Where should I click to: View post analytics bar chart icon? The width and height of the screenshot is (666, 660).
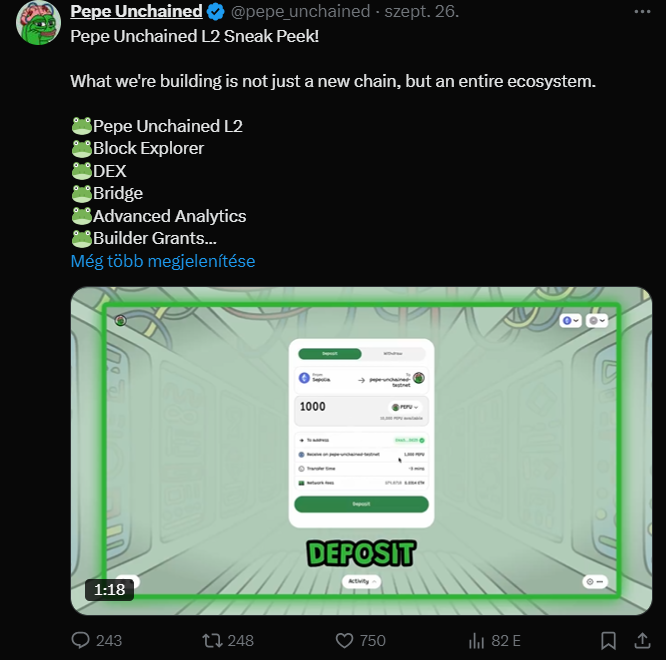(x=476, y=640)
